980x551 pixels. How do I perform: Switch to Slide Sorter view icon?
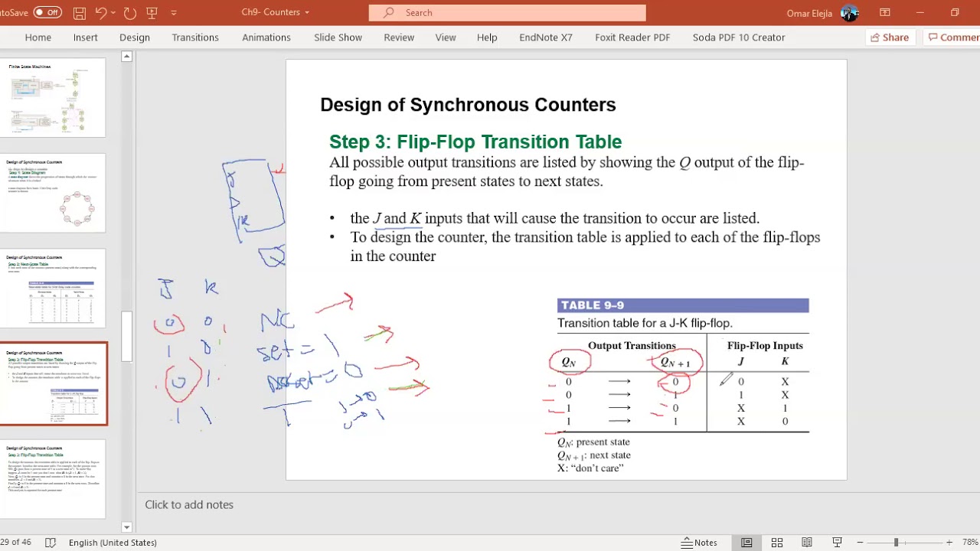click(776, 542)
